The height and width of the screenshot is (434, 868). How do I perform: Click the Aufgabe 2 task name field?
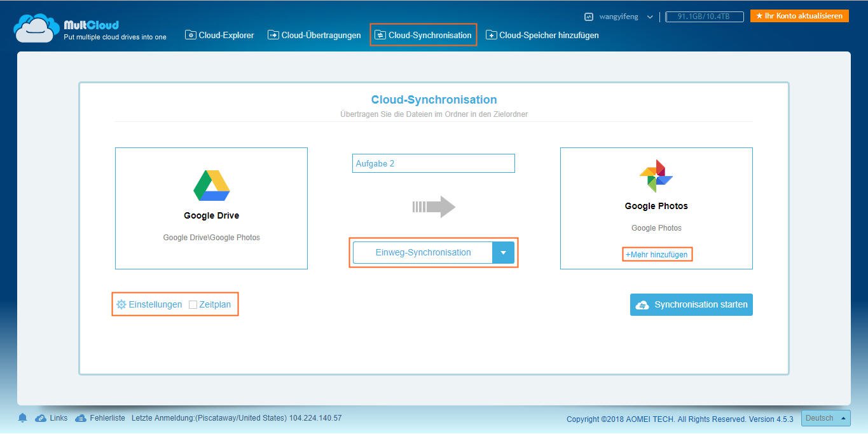(x=434, y=163)
